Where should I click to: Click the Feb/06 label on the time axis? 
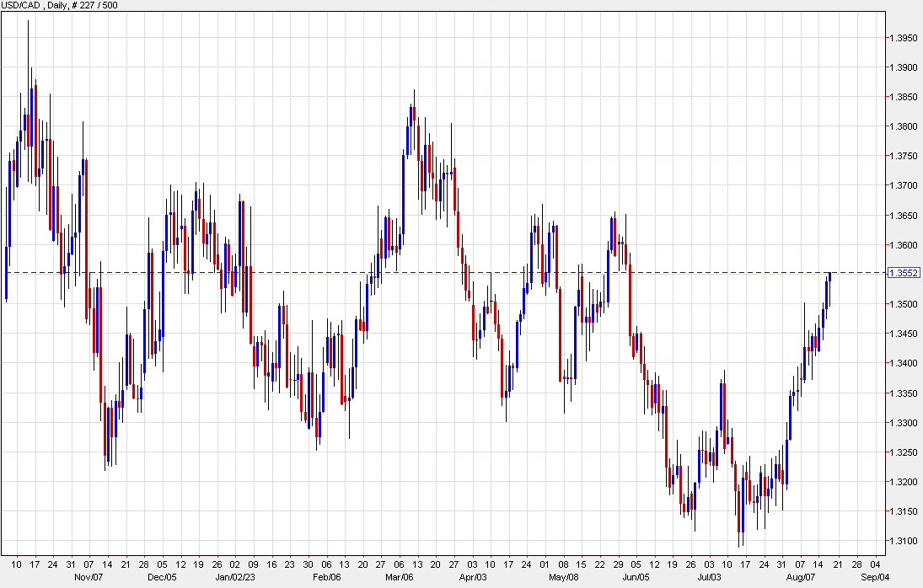tap(329, 577)
